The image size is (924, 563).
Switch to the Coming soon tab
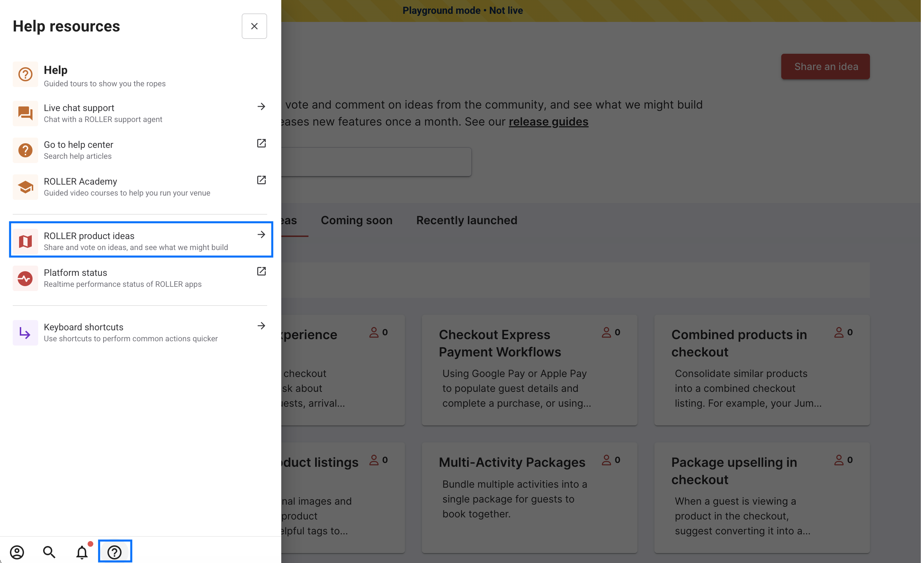tap(356, 220)
